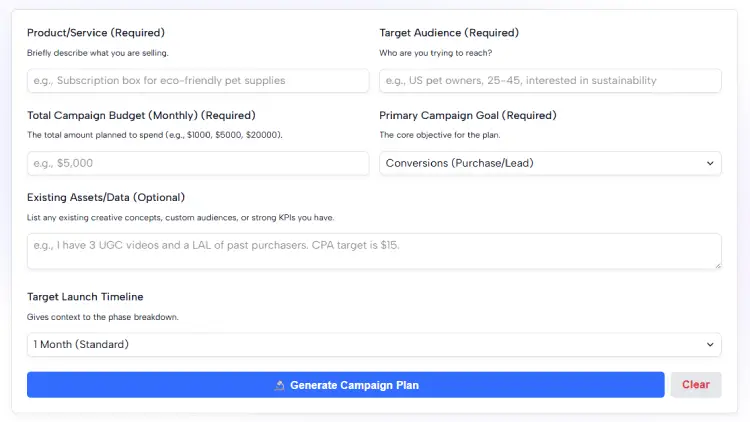Click the Product/Service description input field
Screen dimensions: 750x422
tap(198, 80)
